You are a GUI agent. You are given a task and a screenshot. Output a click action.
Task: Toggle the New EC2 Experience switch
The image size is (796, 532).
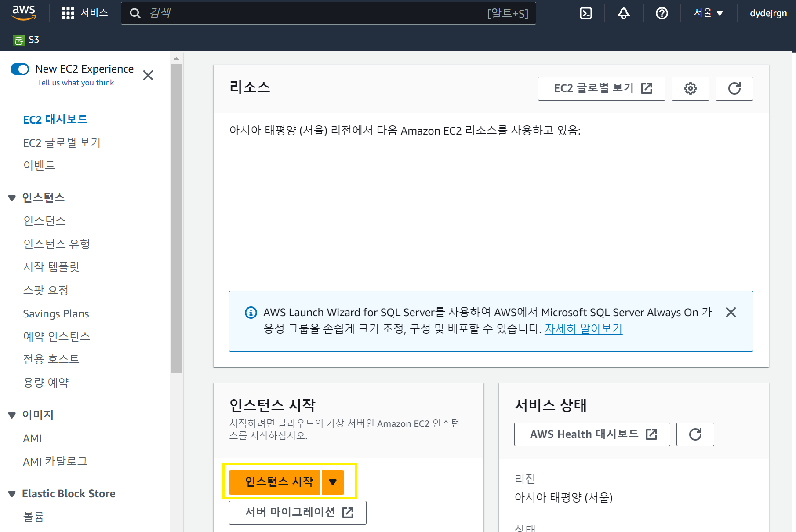click(20, 69)
